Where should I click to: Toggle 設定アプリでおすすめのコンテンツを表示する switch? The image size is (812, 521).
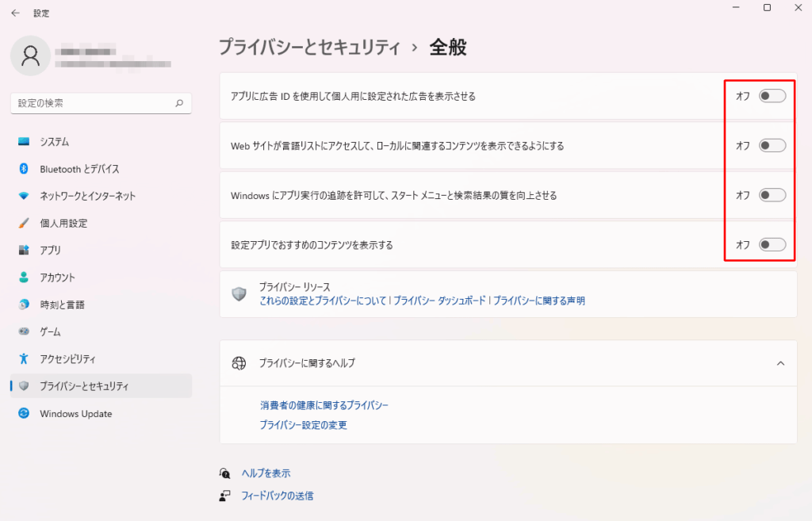coord(772,244)
